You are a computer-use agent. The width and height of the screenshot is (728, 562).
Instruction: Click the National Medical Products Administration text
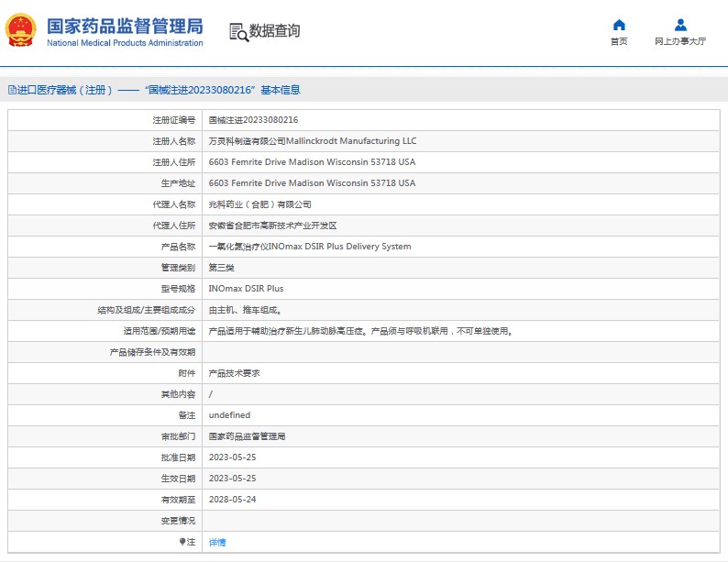125,43
